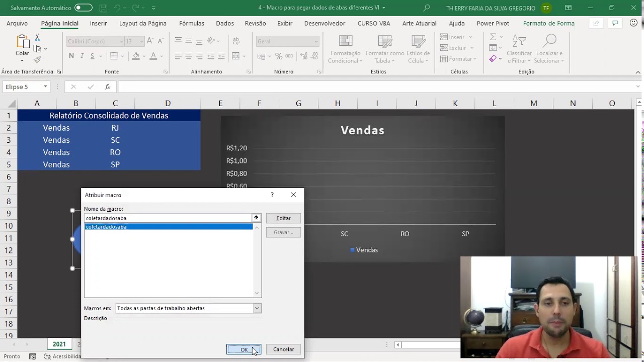Click the Colar (paste) icon
This screenshot has height=362, width=644.
coord(22,41)
